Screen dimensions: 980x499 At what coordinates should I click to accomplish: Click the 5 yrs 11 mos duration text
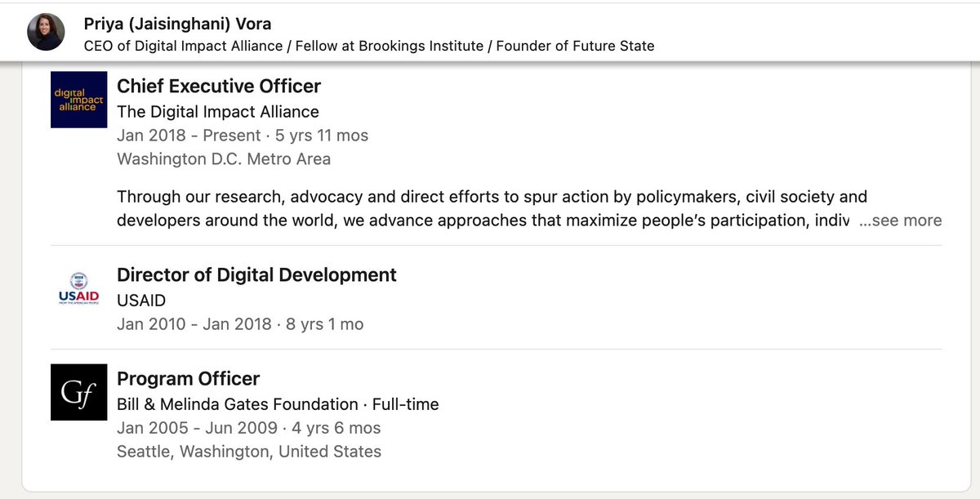coord(322,136)
